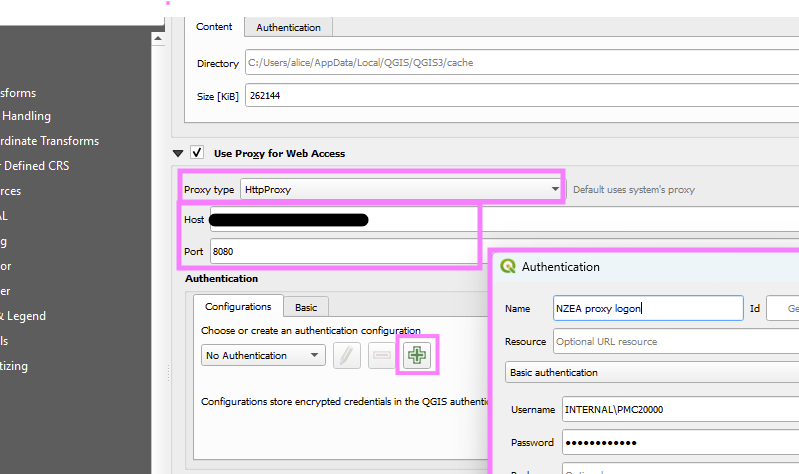This screenshot has width=799, height=474.
Task: Select the Basic authentication tab
Action: point(306,307)
